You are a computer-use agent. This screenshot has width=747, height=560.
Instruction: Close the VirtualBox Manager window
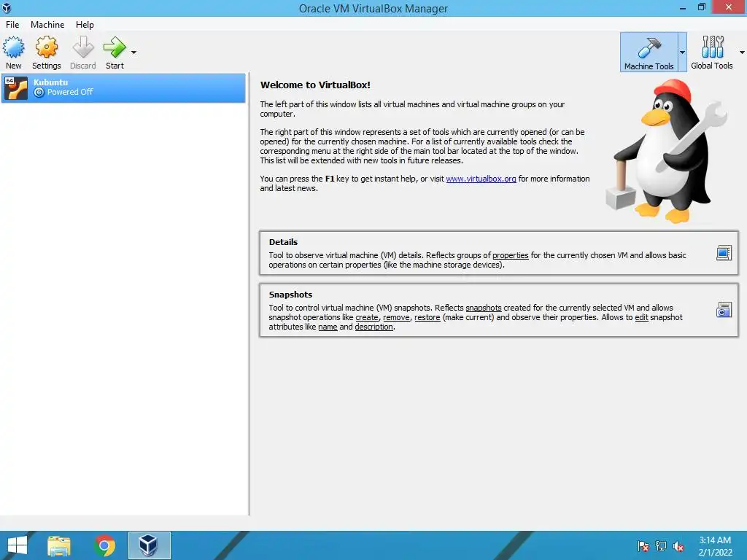tap(729, 7)
